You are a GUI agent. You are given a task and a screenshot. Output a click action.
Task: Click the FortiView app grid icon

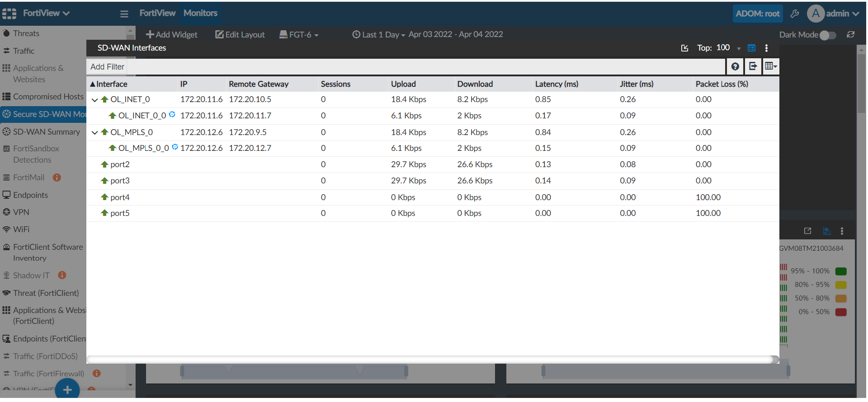9,14
